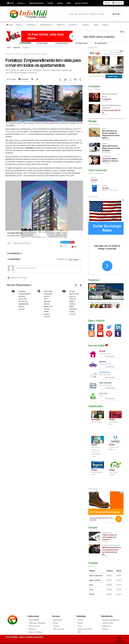
Task: Open the Pinterest icon in the follow section
Action: [109, 333]
